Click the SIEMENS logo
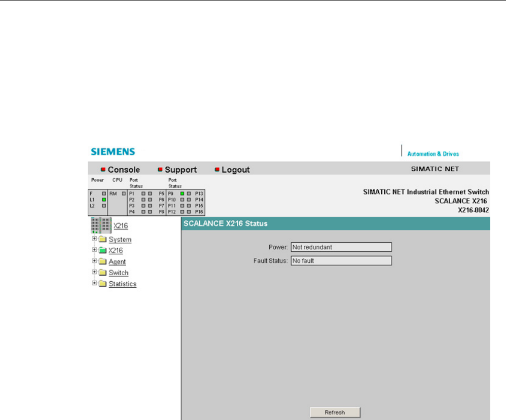Screen dimensions: 506x420 point(113,151)
